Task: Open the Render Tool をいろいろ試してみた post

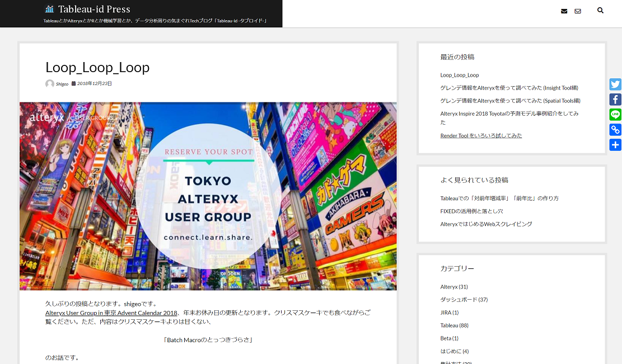Action: click(x=481, y=135)
